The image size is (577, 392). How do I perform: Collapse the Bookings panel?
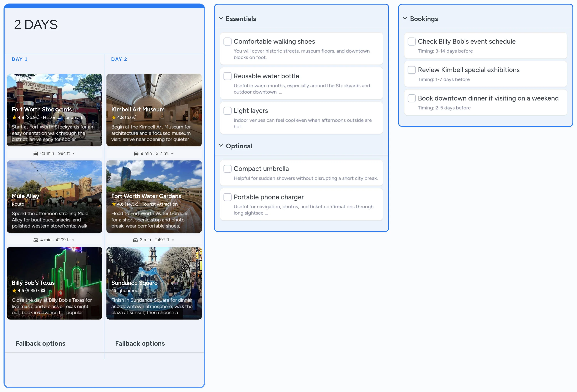[x=405, y=19]
